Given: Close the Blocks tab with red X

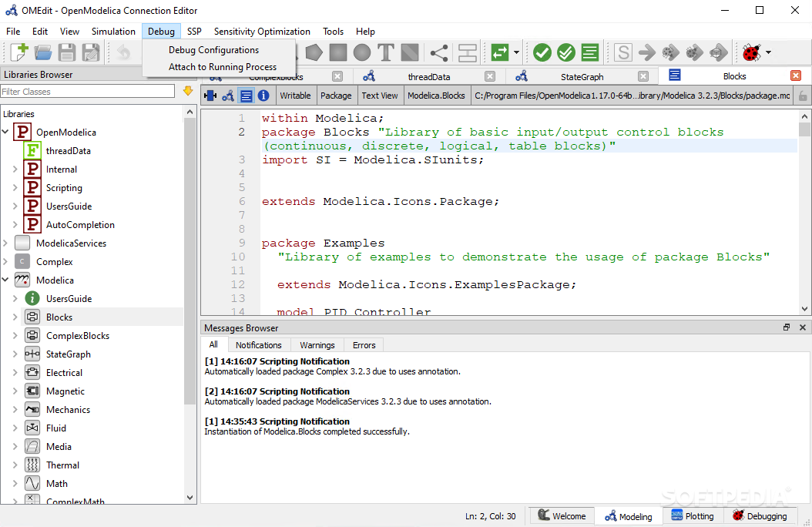Looking at the screenshot, I should (796, 76).
